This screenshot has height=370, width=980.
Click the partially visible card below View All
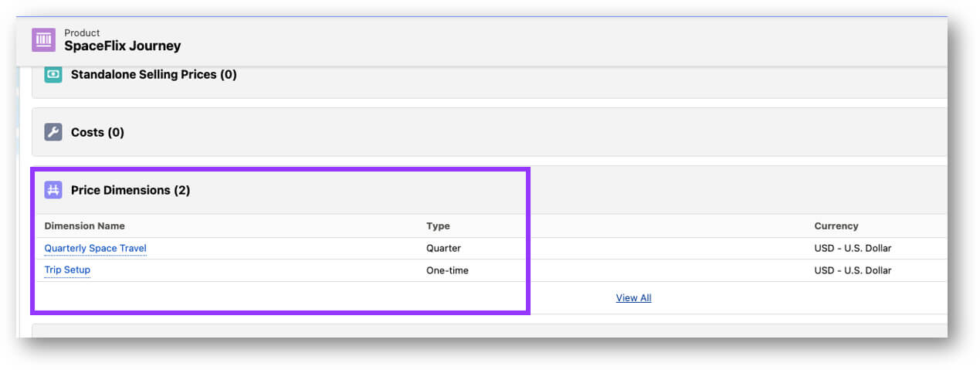tap(487, 330)
